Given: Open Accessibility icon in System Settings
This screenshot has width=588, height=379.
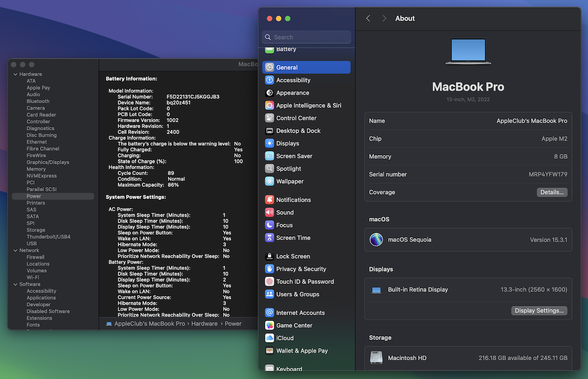Looking at the screenshot, I should click(270, 80).
